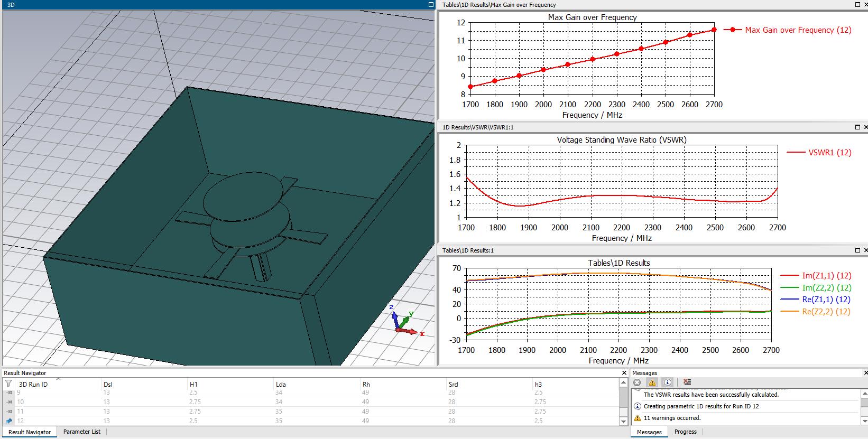Screen dimensions: 868x439
Task: Maximize the Max Gain over Frequency plot window
Action: coord(857,4)
